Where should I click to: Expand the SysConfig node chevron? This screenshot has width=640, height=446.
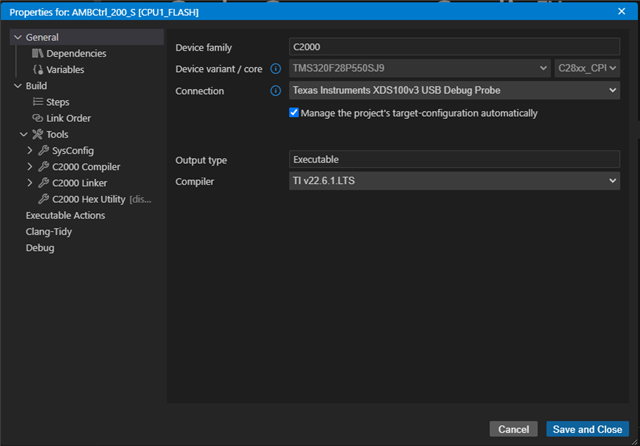tap(29, 151)
